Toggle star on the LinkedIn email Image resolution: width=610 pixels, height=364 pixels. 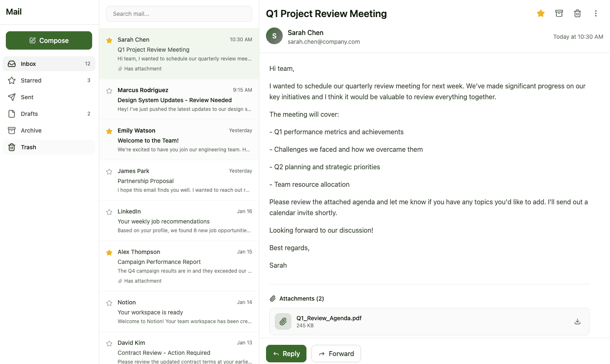coord(109,212)
